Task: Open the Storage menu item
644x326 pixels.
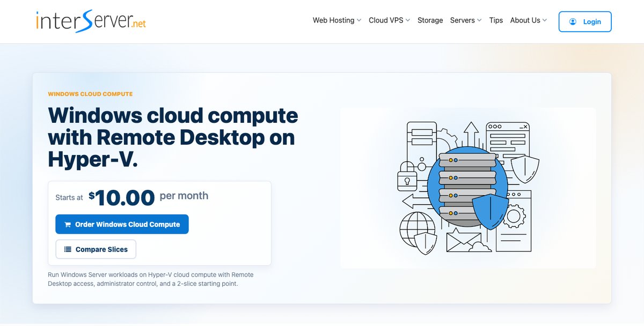Action: coord(430,20)
